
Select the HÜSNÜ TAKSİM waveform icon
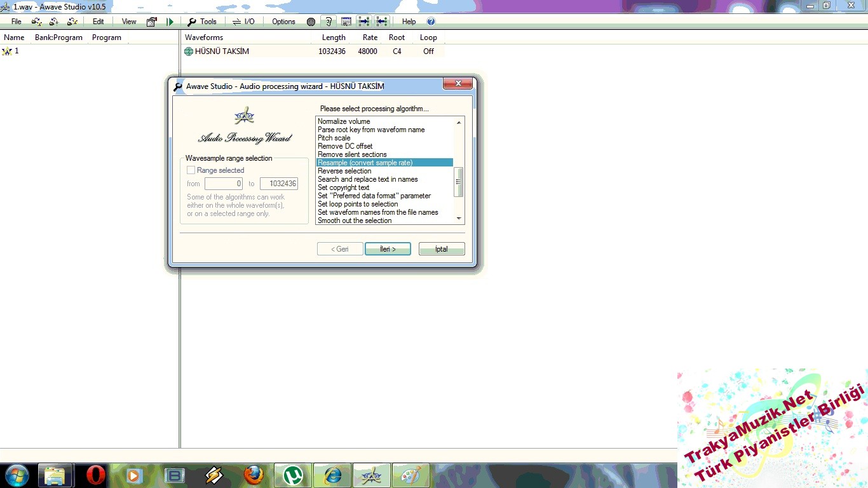189,51
